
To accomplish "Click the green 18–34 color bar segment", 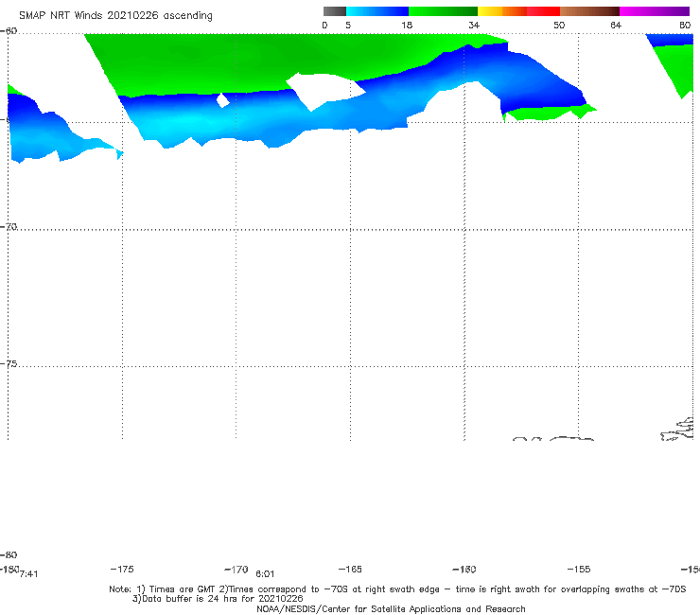I will [x=443, y=11].
